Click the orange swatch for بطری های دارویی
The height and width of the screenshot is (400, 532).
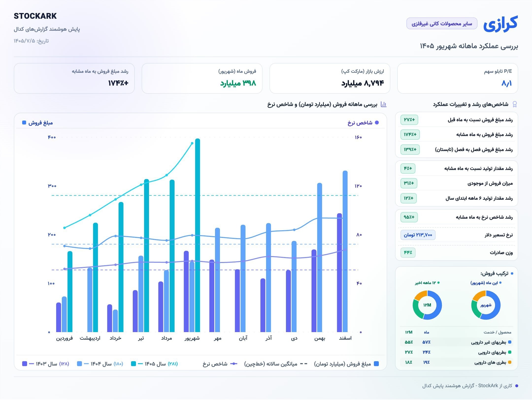510,362
